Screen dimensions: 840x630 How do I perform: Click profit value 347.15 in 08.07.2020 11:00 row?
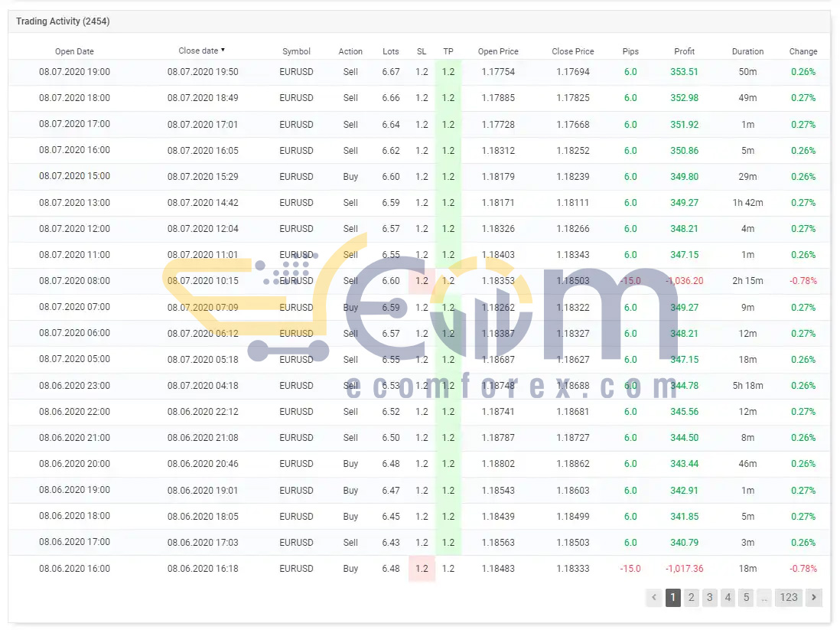pyautogui.click(x=684, y=255)
